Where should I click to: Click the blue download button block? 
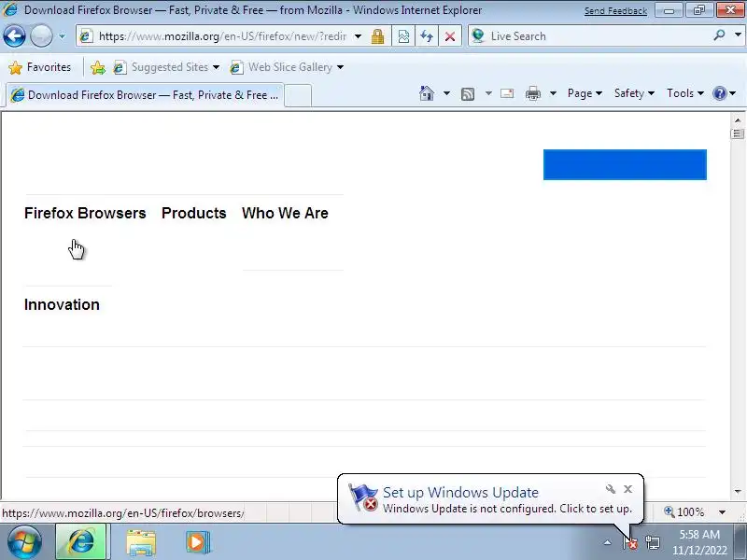click(x=625, y=165)
